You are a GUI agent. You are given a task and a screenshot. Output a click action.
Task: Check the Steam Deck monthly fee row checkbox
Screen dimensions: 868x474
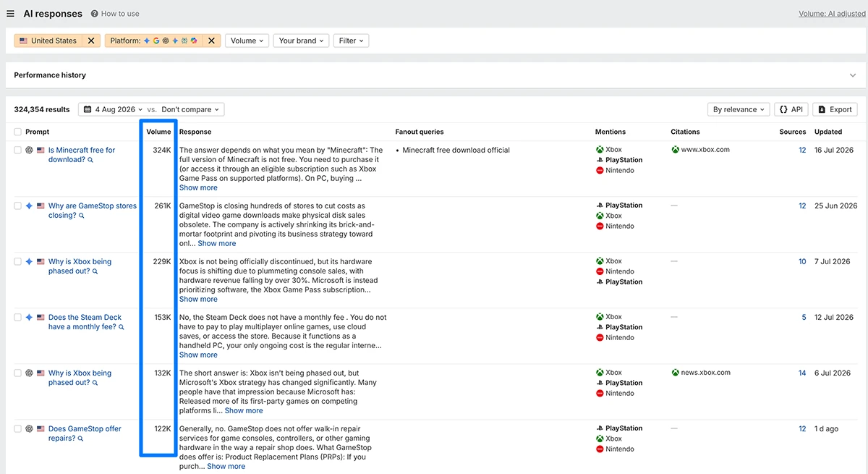pos(17,318)
